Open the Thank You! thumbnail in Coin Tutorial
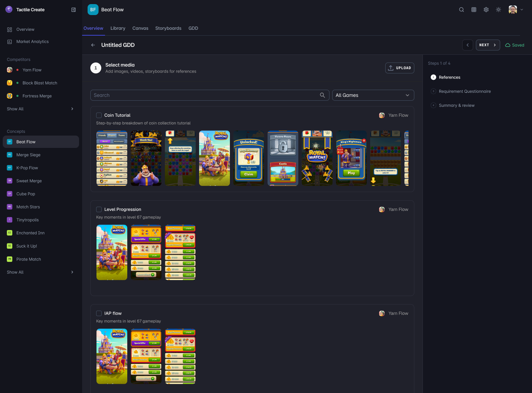This screenshot has height=393, width=532. [146, 158]
